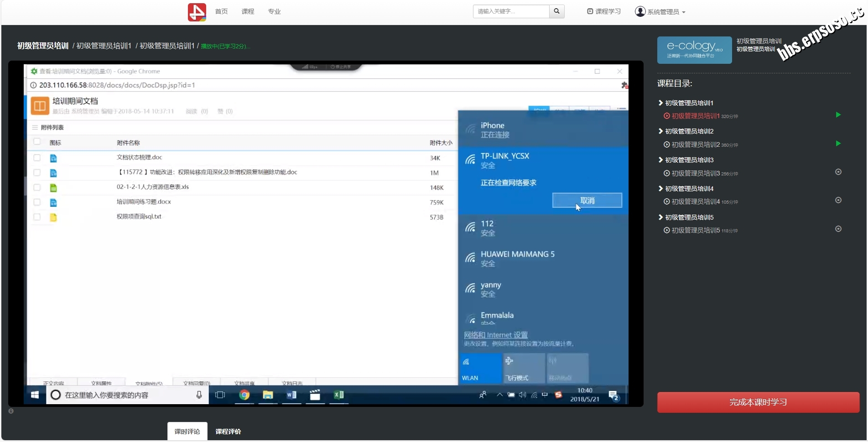Image resolution: width=868 pixels, height=442 pixels.
Task: Click the e-cology course thumbnail
Action: tap(694, 50)
